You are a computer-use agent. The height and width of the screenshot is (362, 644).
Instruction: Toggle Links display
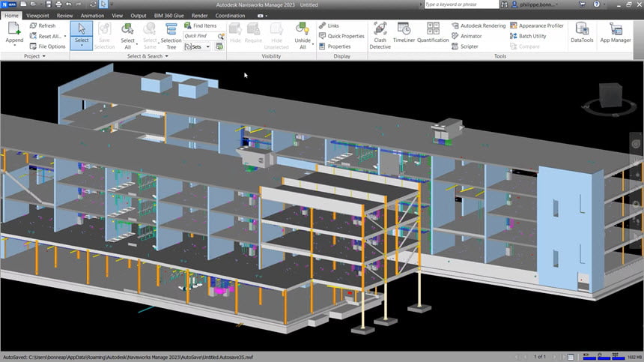(329, 25)
